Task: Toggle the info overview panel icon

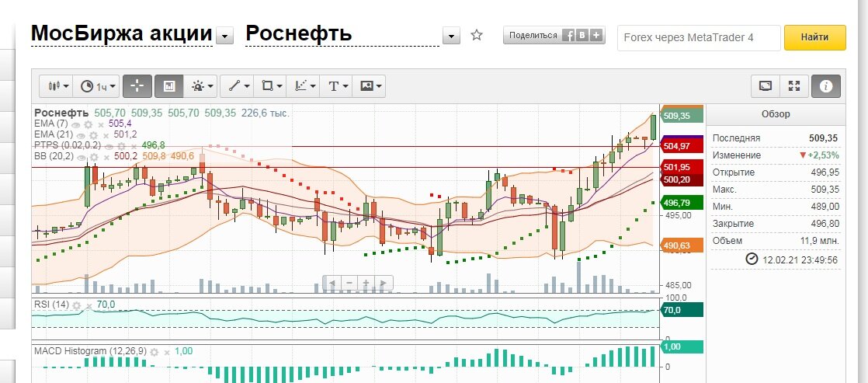Action: [x=826, y=86]
